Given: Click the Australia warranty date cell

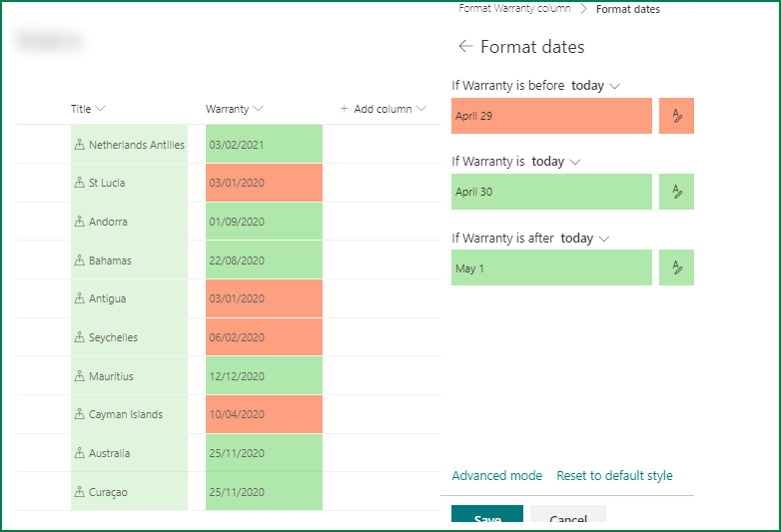Looking at the screenshot, I should tap(264, 453).
